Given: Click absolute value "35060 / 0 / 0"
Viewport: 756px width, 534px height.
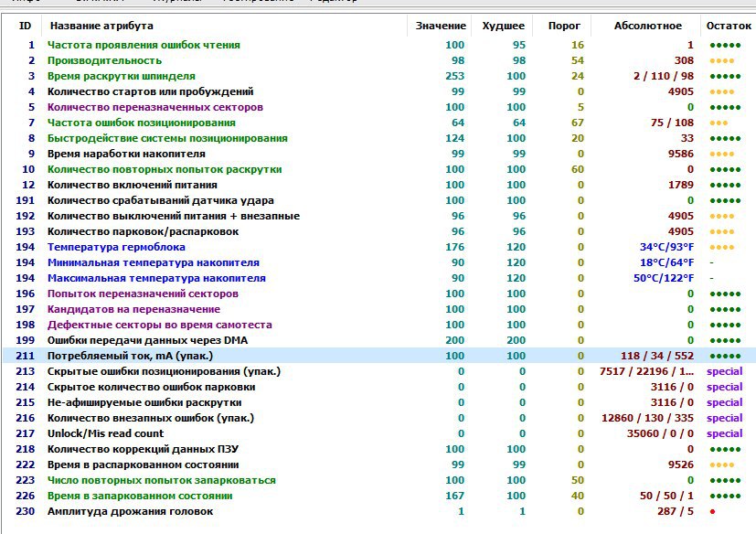Looking at the screenshot, I should point(660,433).
